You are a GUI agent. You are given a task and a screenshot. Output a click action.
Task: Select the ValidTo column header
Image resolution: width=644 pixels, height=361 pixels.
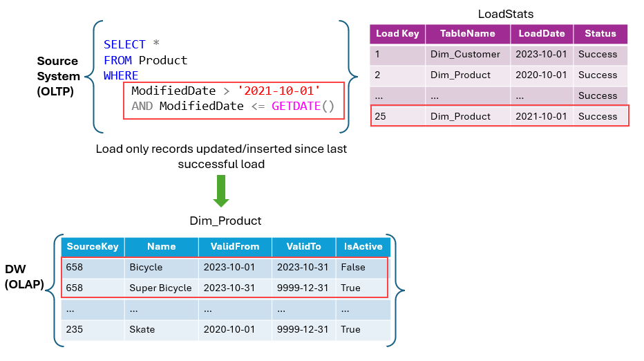tap(304, 247)
